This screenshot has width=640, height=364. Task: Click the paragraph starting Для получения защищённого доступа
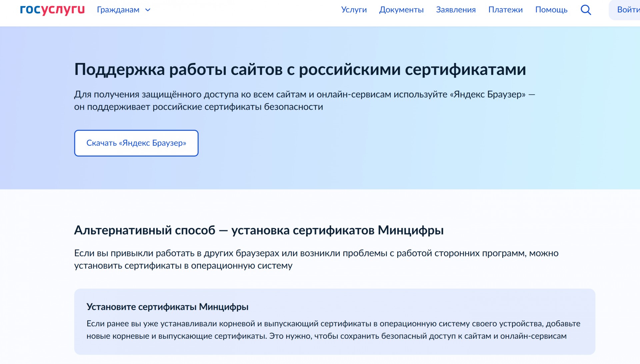pos(305,101)
